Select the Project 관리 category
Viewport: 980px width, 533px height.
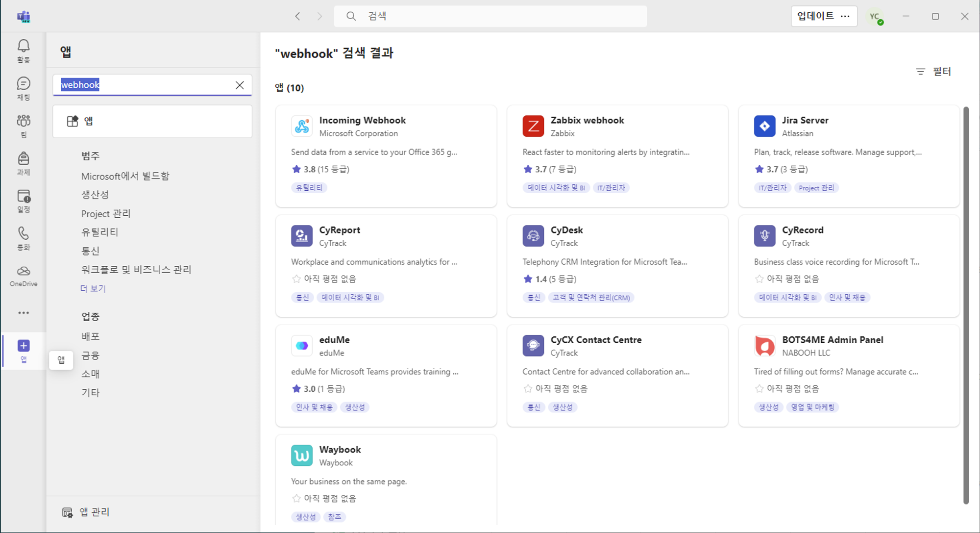pos(106,213)
